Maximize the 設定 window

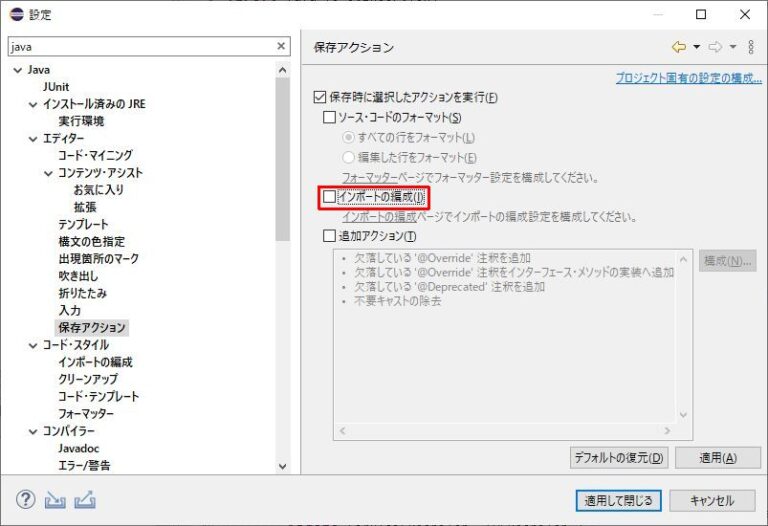point(701,14)
